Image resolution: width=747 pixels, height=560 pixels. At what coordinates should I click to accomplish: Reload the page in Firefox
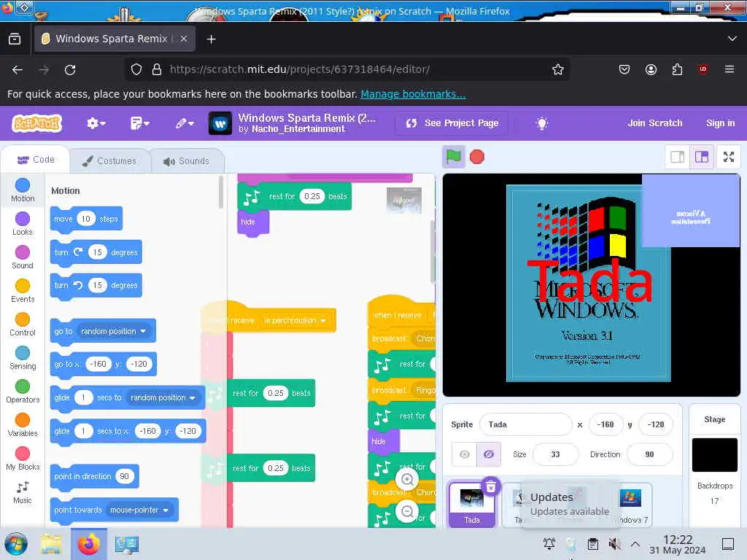pyautogui.click(x=70, y=69)
